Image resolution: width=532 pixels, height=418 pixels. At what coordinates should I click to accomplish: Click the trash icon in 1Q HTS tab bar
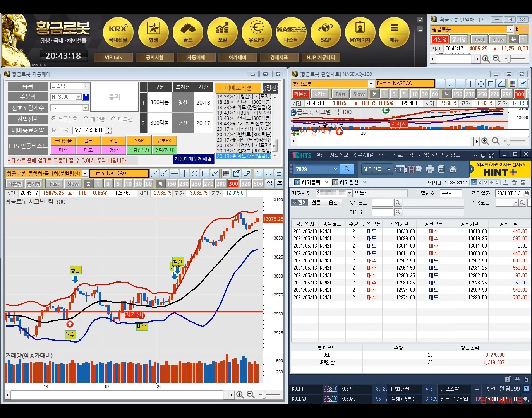coord(514,182)
